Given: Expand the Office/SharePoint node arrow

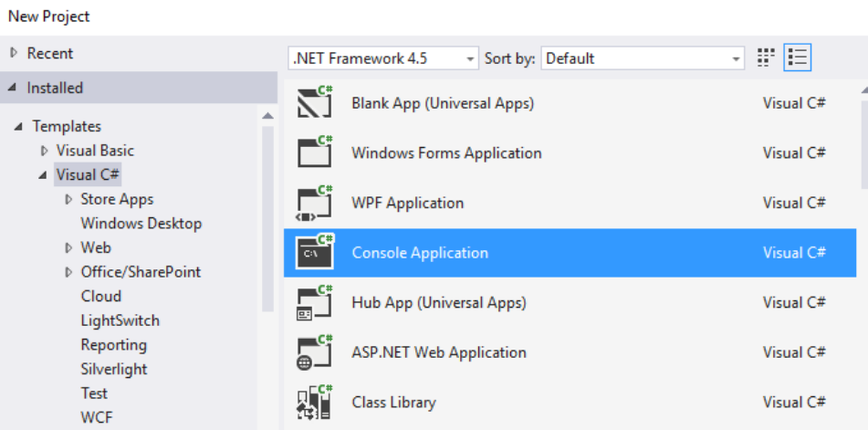Looking at the screenshot, I should point(68,272).
